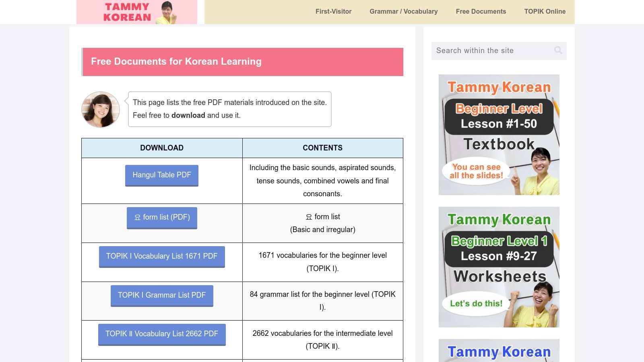Click the DOWNLOAD column header
Image resolution: width=644 pixels, height=362 pixels.
pos(161,148)
